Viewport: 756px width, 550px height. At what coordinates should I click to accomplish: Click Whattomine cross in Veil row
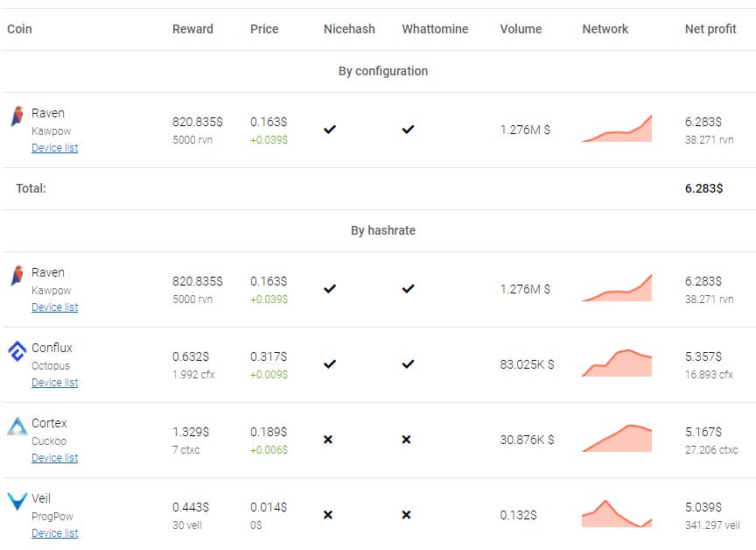407,515
